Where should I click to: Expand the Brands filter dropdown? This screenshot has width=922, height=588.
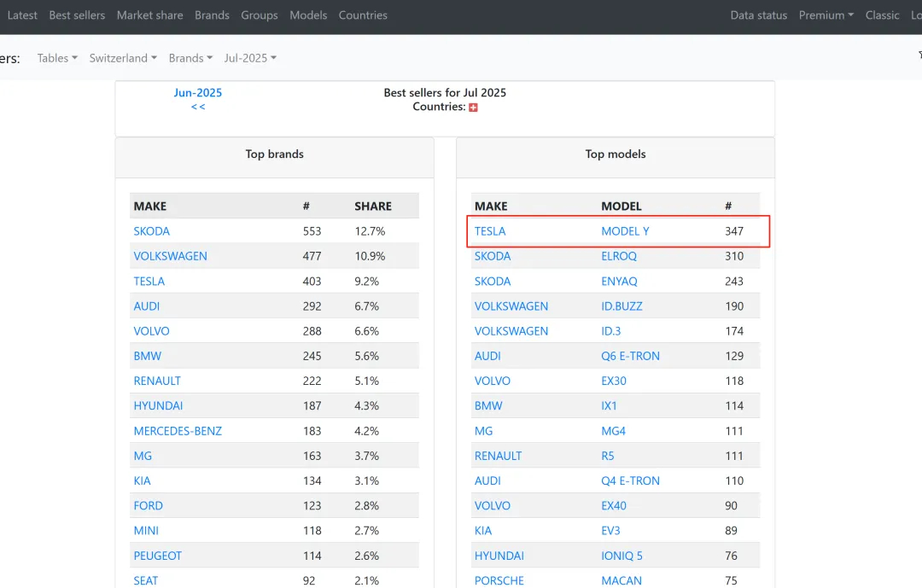click(190, 58)
